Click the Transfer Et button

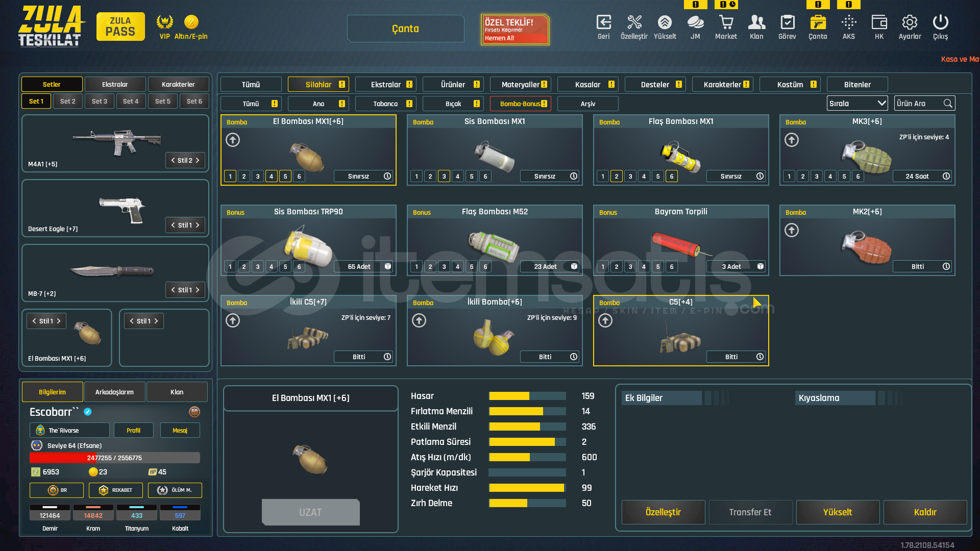click(750, 512)
